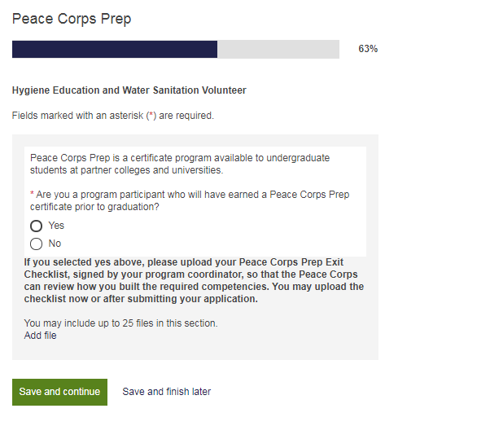
Task: Click the asterisk before "Are you a program participant"
Action: click(32, 195)
